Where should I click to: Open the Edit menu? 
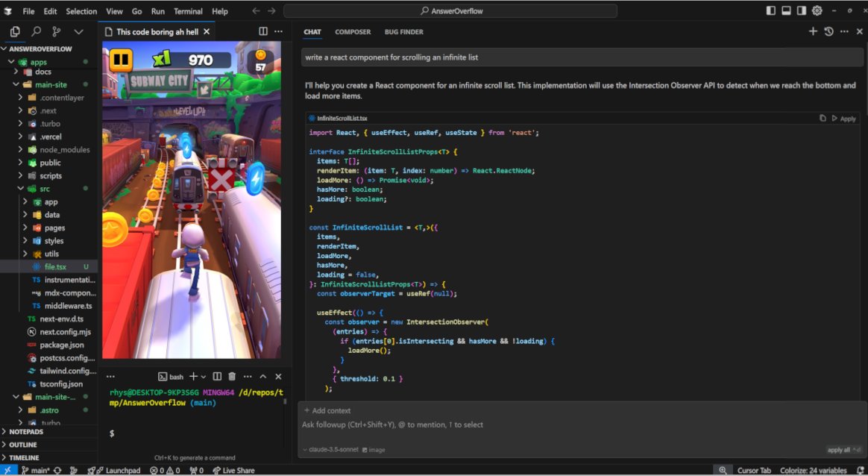coord(51,11)
